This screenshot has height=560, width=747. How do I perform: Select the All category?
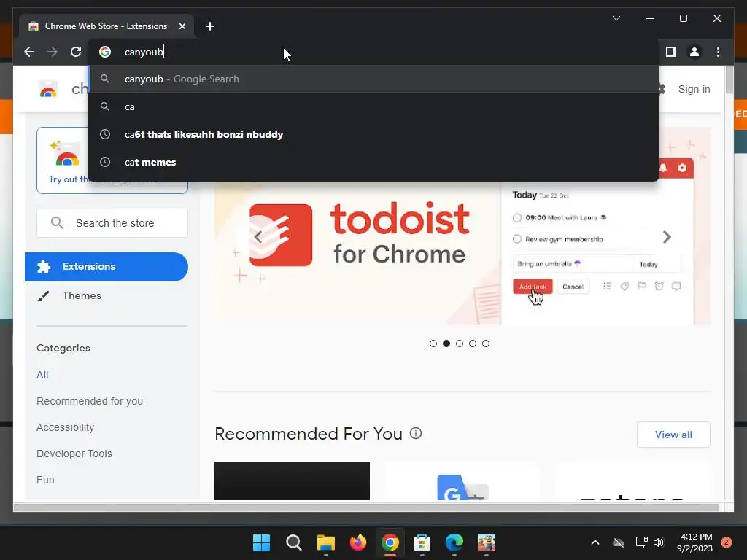click(x=42, y=375)
